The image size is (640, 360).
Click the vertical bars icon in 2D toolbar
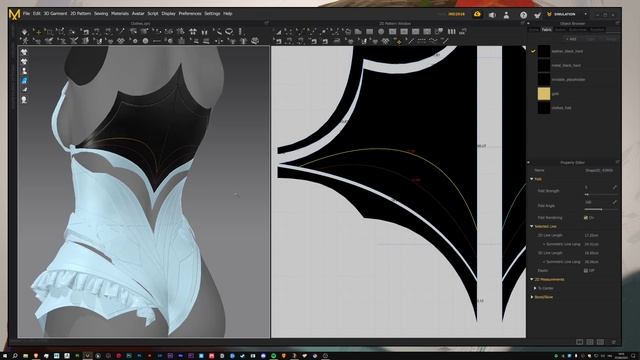[451, 31]
